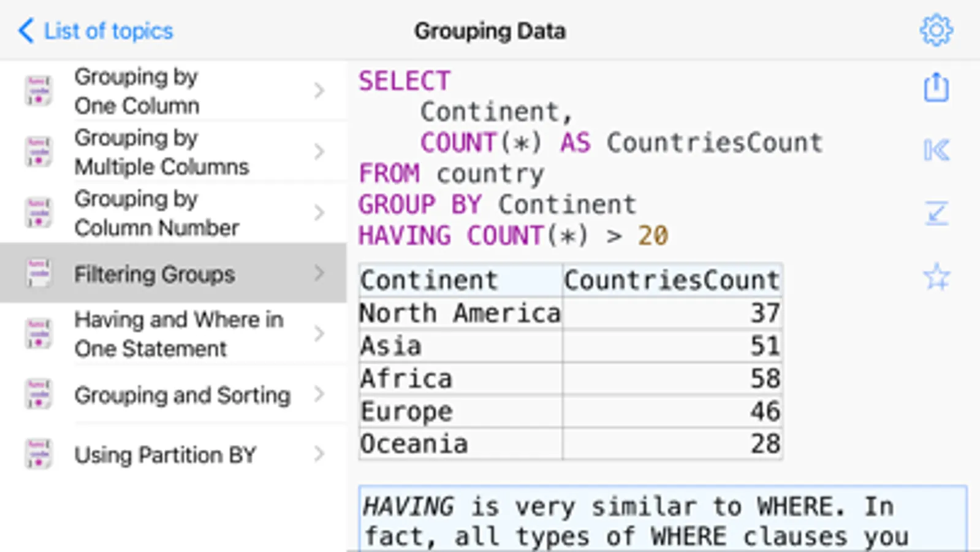Open Grouping by Column Number lesson

pyautogui.click(x=156, y=213)
